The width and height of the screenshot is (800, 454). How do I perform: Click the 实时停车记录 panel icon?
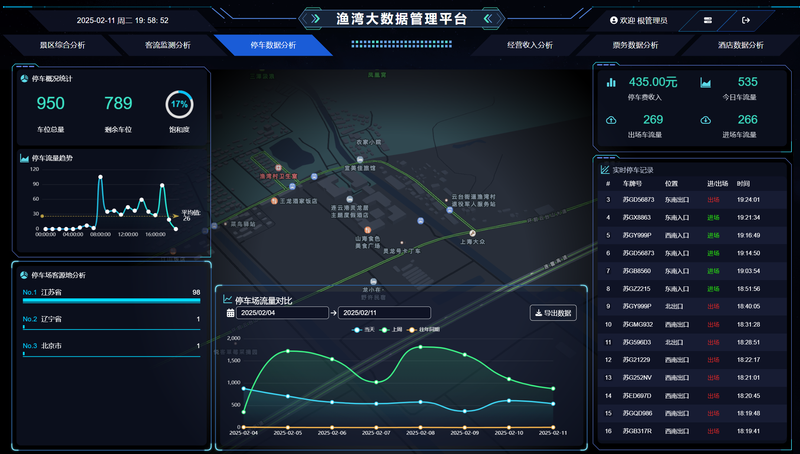[605, 170]
